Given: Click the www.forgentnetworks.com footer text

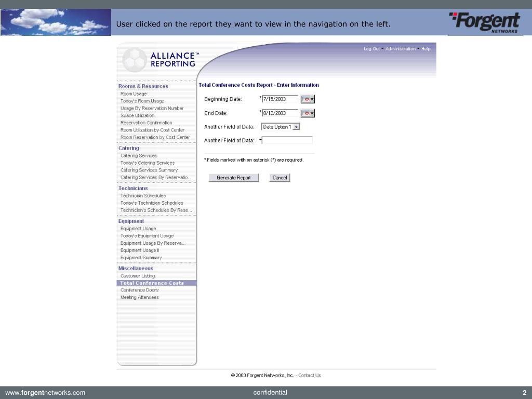Looking at the screenshot, I should [x=46, y=393].
